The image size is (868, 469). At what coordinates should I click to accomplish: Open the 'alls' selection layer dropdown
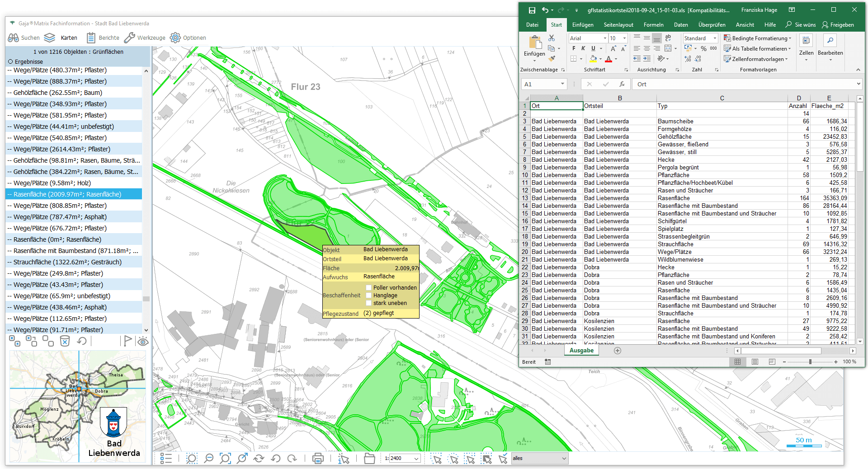click(x=564, y=458)
